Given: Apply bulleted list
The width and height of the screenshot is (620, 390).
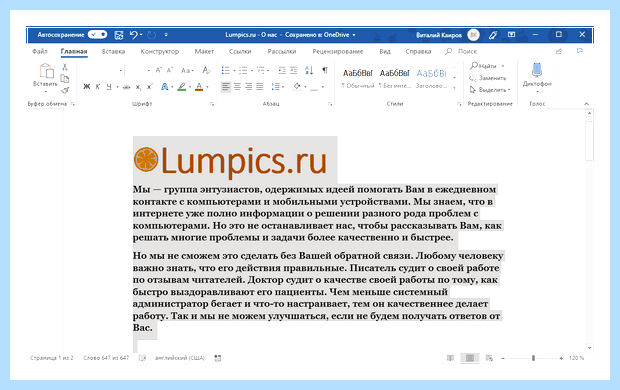Looking at the screenshot, I should click(x=225, y=70).
